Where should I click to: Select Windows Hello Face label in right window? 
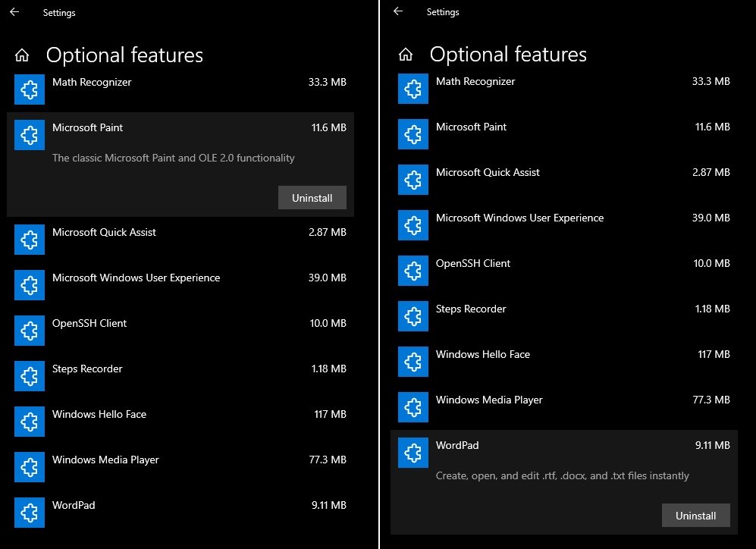[482, 354]
